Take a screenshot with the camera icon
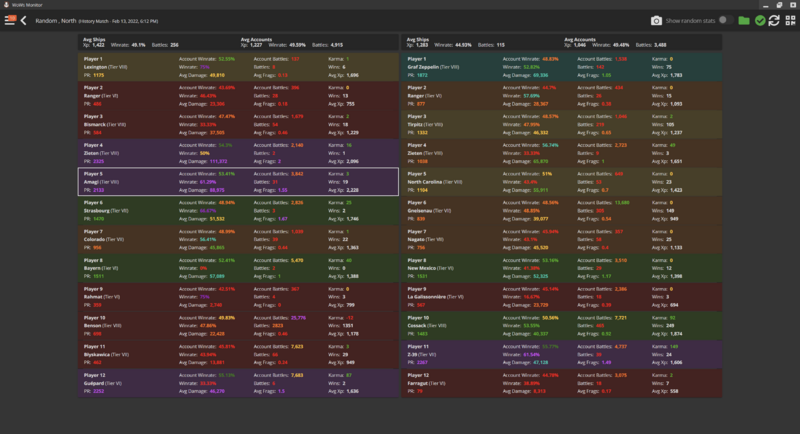The image size is (800, 434). [656, 20]
